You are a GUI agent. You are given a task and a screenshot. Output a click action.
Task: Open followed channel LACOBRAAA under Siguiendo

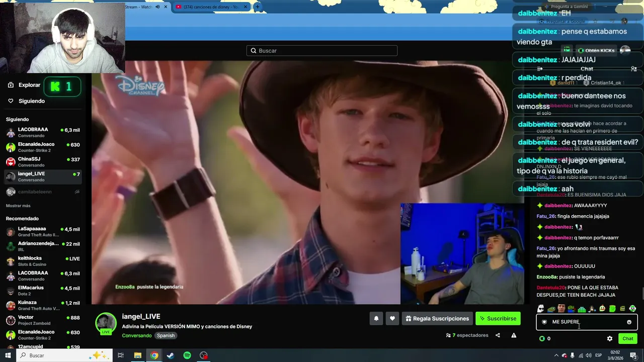pyautogui.click(x=43, y=133)
